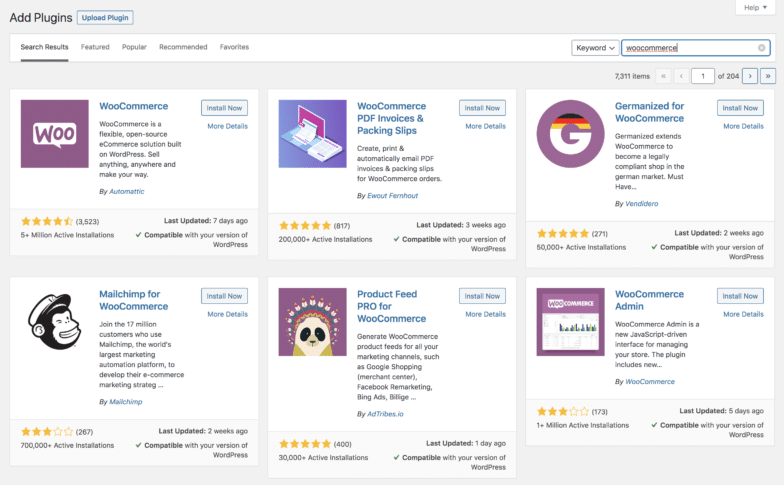The image size is (784, 485).
Task: Click the Mailchimp monkey logo icon
Action: (55, 322)
